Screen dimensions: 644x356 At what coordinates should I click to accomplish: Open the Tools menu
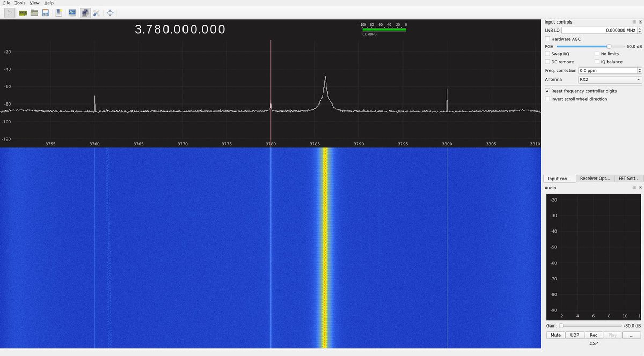(19, 3)
